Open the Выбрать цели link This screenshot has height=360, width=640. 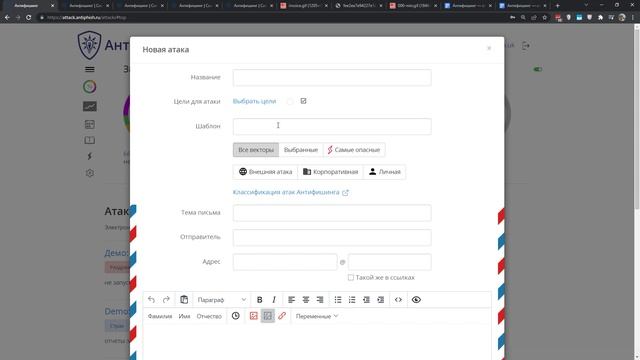[254, 101]
